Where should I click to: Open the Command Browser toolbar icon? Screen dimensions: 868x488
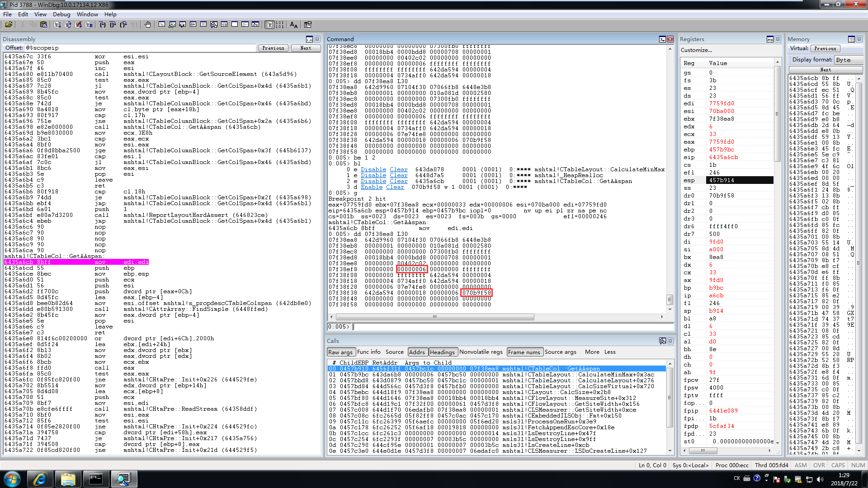click(255, 25)
